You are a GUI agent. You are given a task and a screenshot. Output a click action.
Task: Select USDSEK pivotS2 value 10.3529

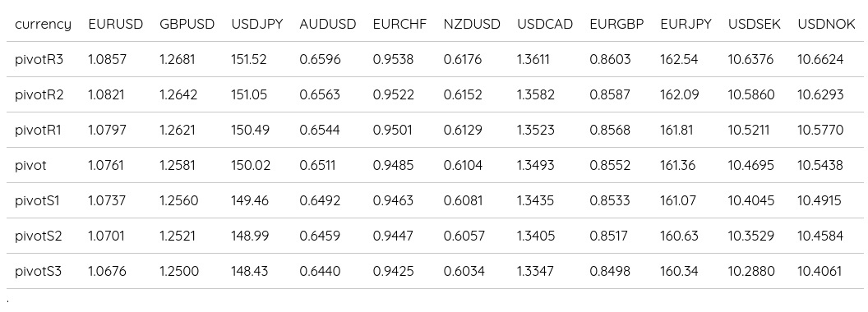coord(750,236)
